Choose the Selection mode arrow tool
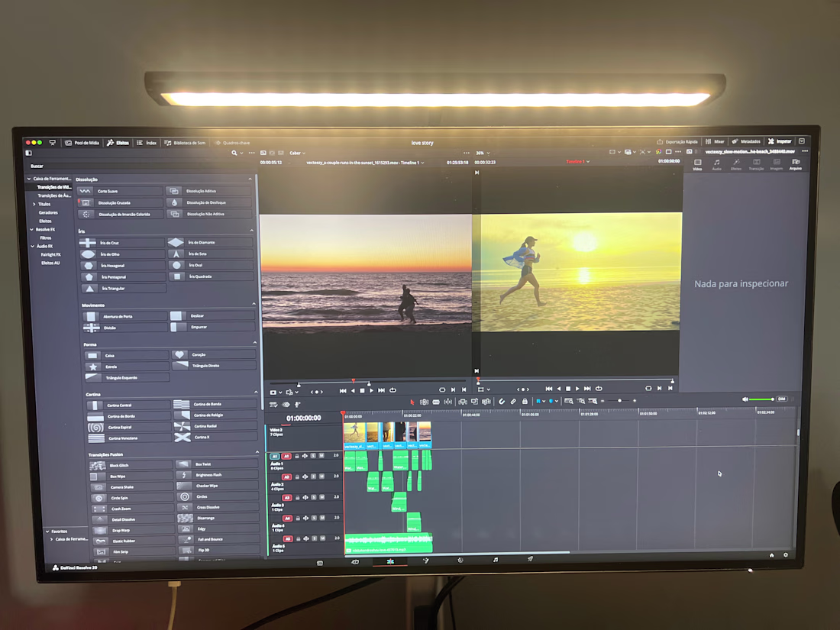Viewport: 840px width, 630px height. coord(412,402)
